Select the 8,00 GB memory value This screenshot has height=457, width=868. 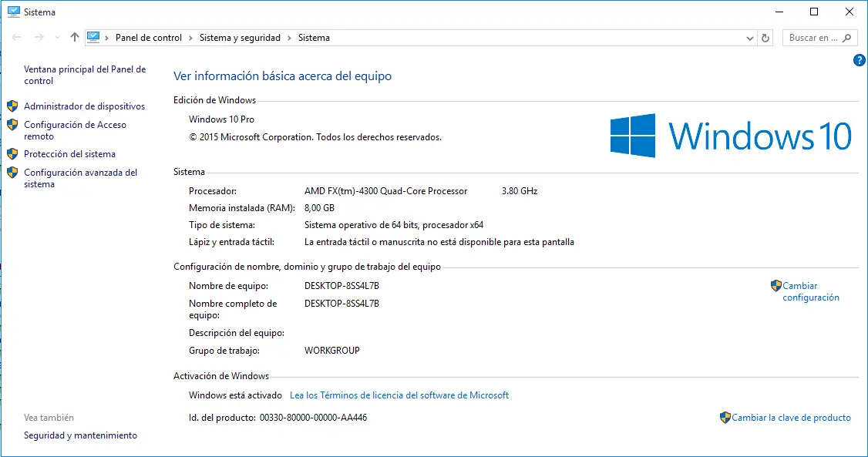(319, 208)
